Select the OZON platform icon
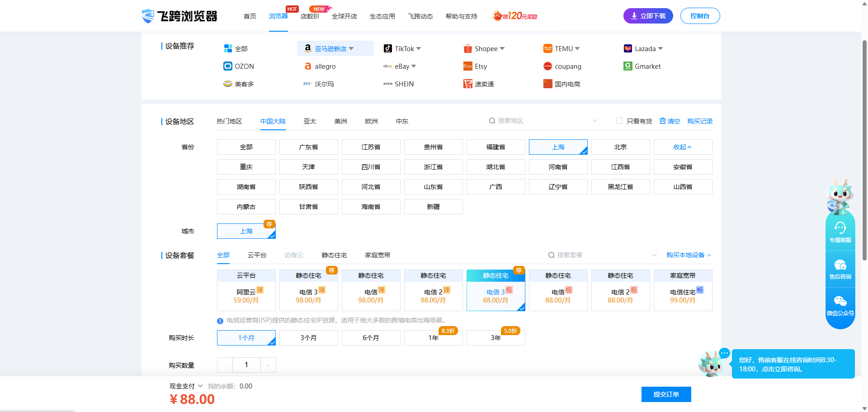The height and width of the screenshot is (412, 868). pos(228,66)
